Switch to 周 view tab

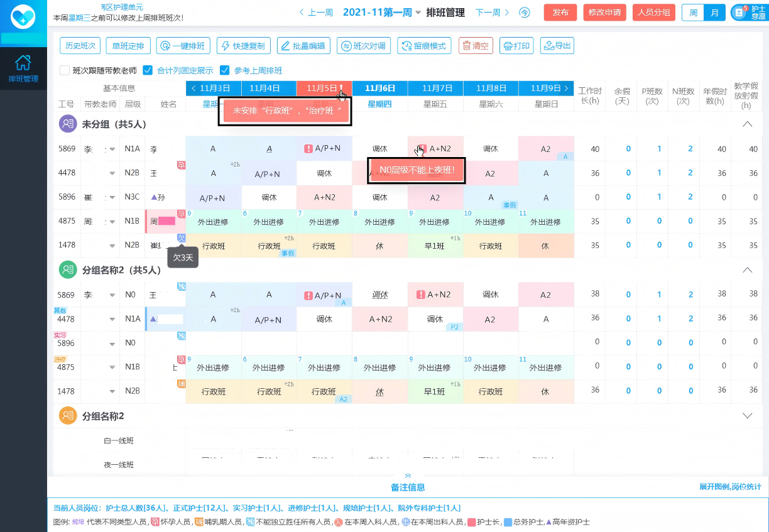(693, 13)
